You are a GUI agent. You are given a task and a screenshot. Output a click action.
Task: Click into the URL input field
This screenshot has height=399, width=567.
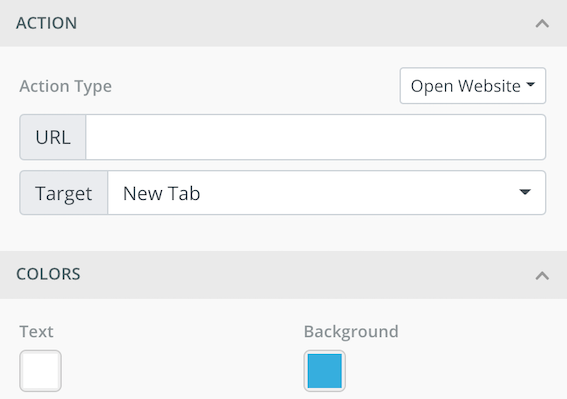[x=315, y=137]
